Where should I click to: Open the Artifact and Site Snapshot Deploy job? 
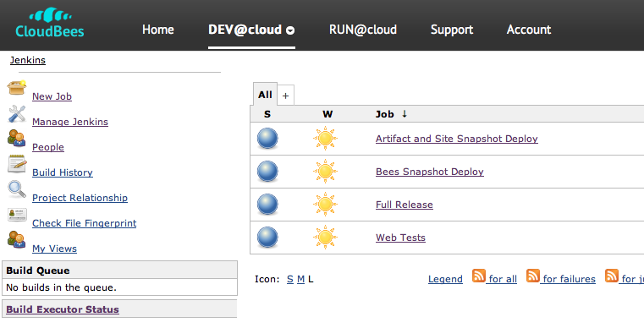pyautogui.click(x=457, y=139)
